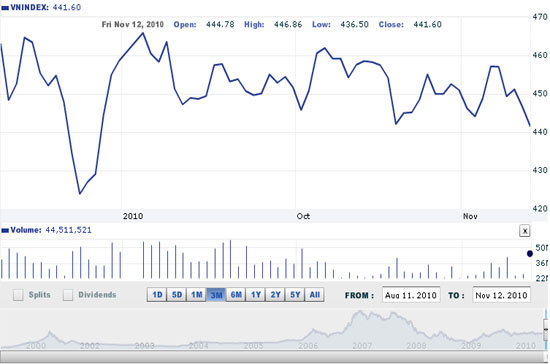Select the 1Y time range
This screenshot has width=550, height=364.
[256, 295]
